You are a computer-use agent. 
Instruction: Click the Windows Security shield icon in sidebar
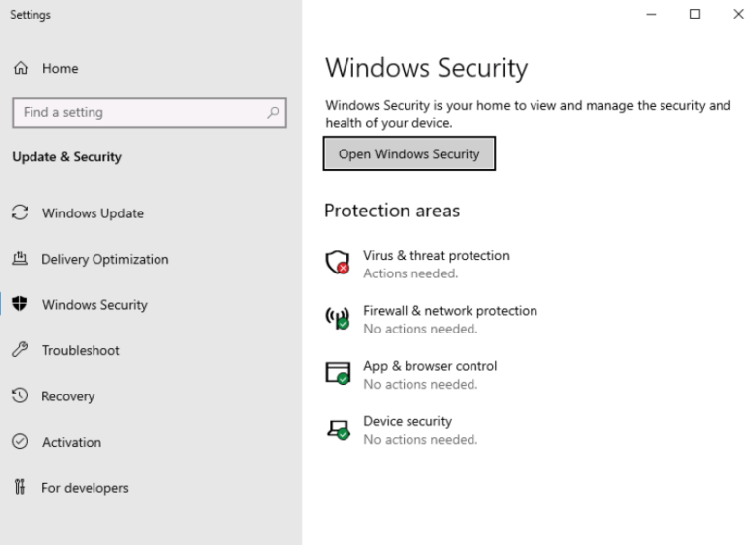click(20, 305)
